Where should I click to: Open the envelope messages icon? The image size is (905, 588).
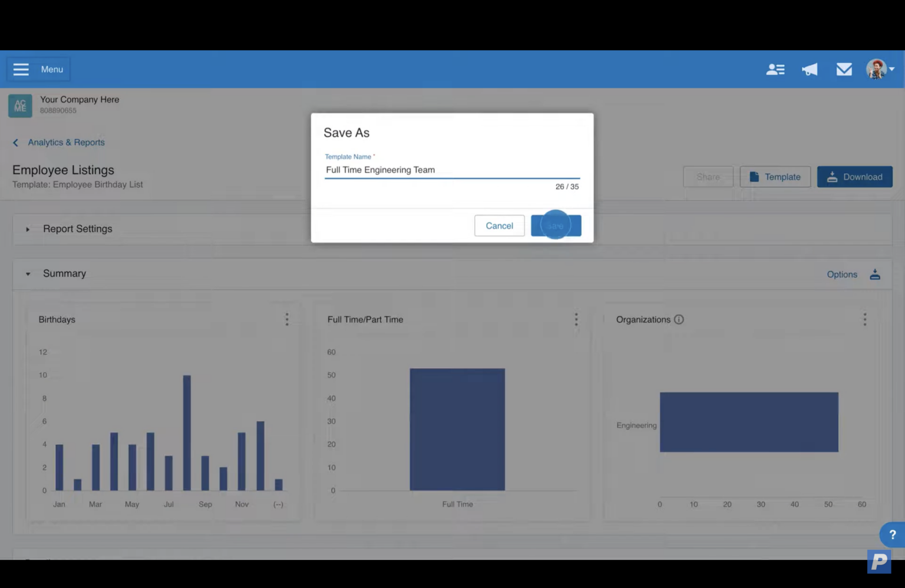tap(844, 70)
